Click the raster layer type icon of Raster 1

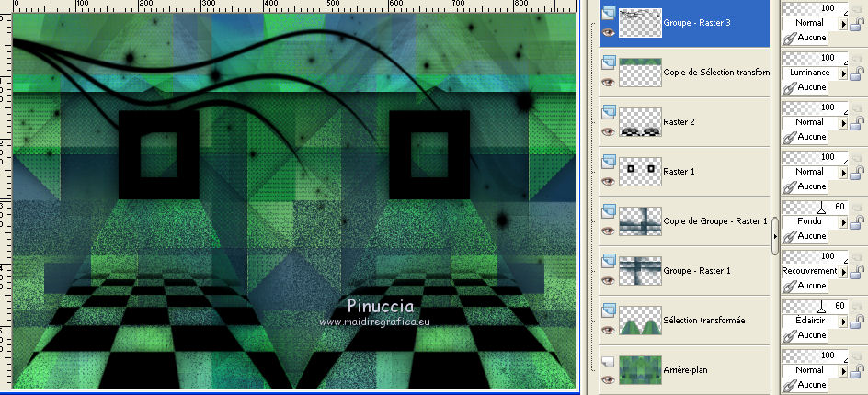point(609,161)
